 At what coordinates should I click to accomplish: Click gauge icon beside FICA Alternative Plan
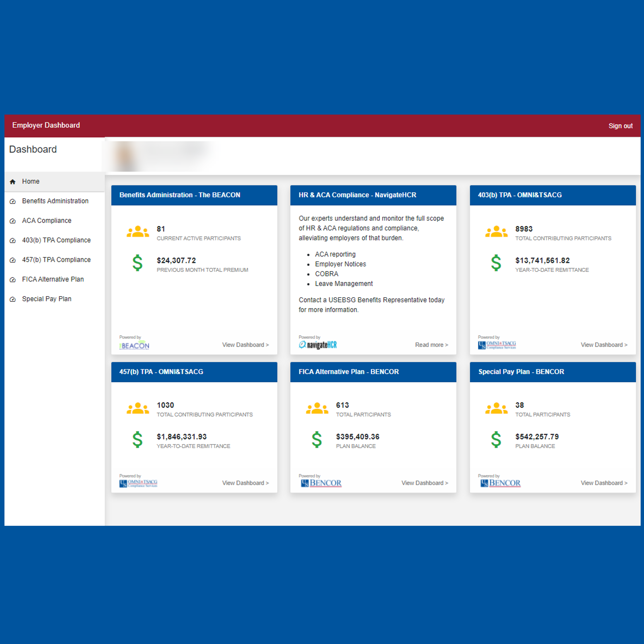tap(13, 280)
